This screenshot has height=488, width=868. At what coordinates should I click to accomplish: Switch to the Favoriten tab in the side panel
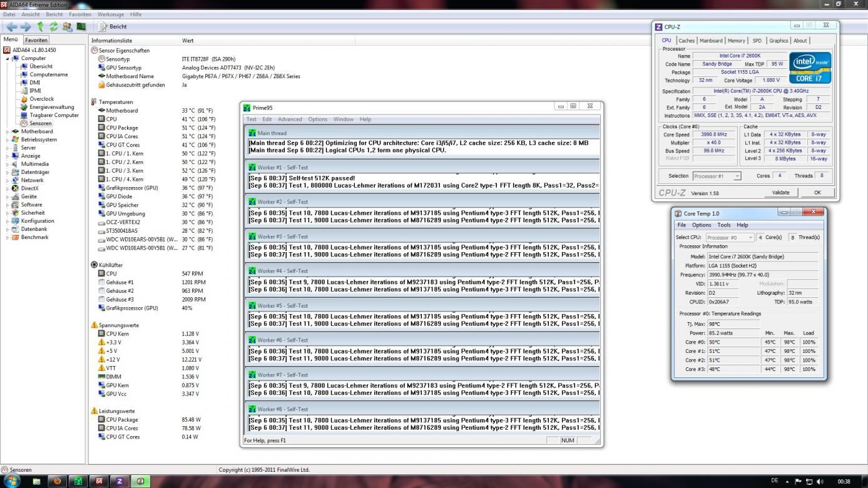point(36,40)
